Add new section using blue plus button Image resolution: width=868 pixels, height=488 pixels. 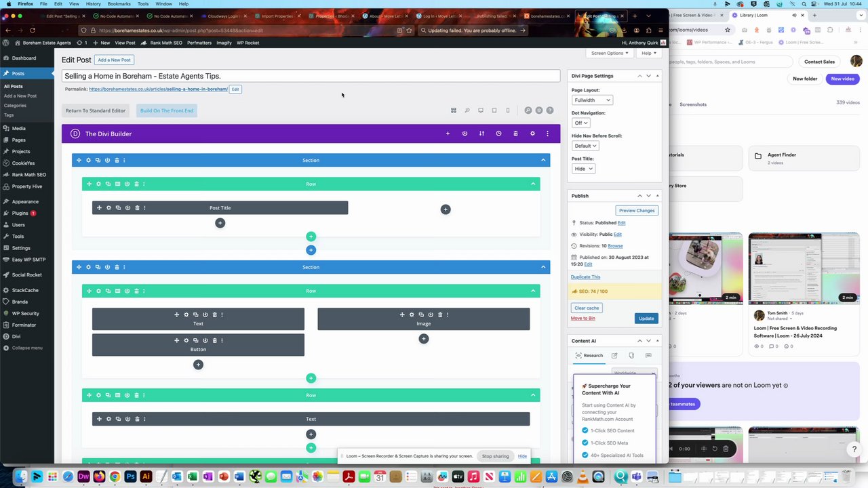[311, 250]
